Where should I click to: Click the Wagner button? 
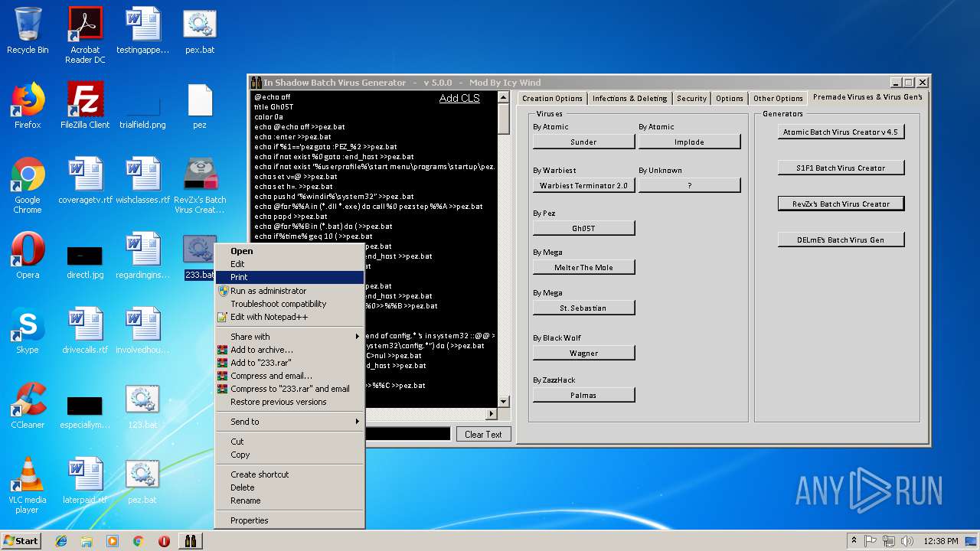583,353
